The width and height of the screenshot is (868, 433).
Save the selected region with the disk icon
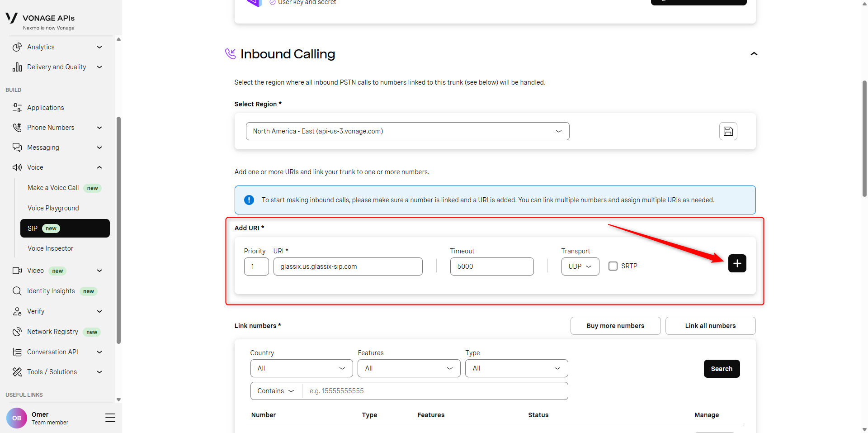point(728,131)
